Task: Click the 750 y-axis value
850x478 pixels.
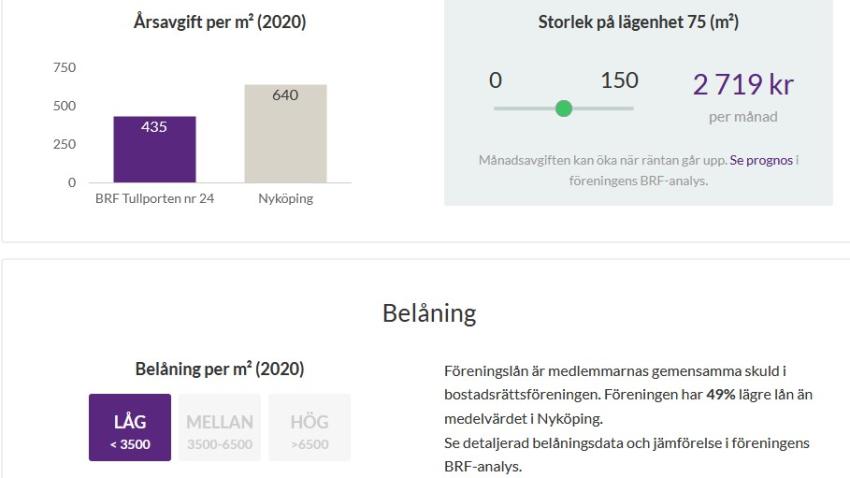Action: (65, 68)
